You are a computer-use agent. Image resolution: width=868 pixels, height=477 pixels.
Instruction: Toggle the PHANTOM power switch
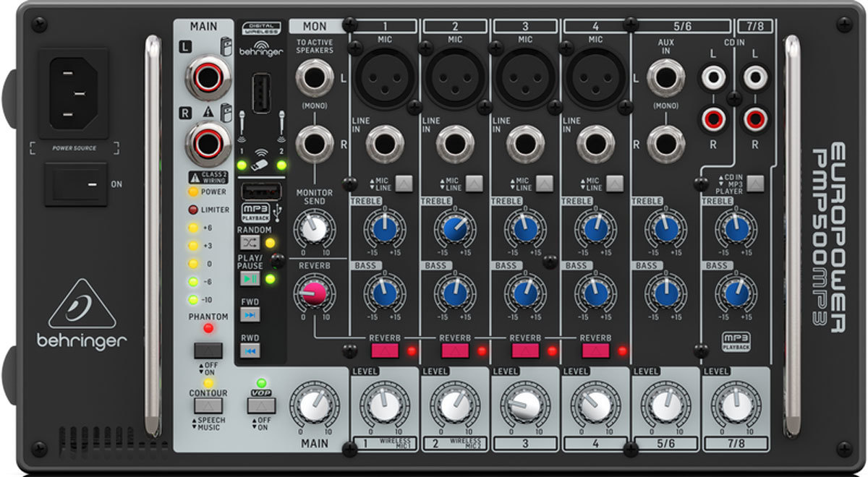(208, 350)
